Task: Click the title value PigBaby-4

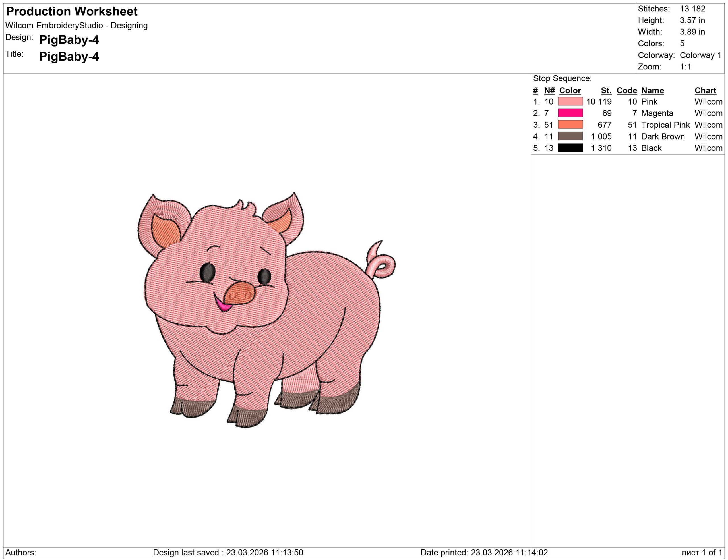Action: click(69, 56)
